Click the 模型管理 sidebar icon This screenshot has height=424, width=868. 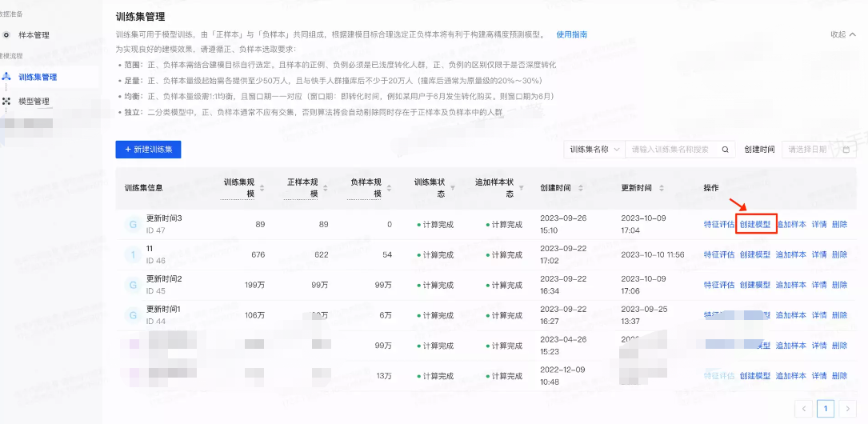tap(6, 102)
